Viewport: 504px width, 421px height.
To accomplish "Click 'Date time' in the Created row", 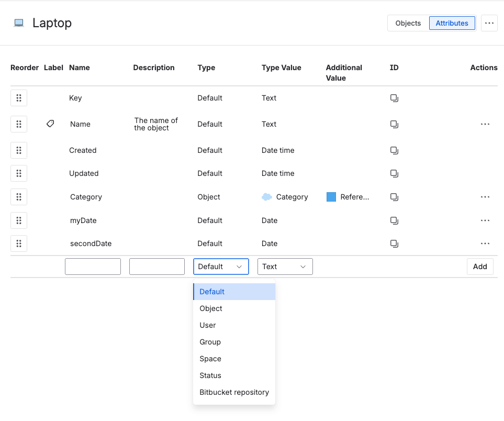I will pyautogui.click(x=278, y=150).
